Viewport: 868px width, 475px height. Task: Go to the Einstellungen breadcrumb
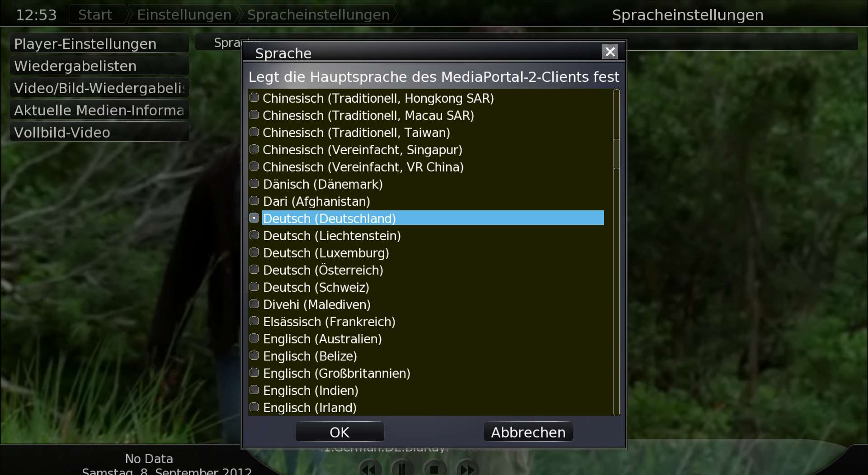[184, 14]
